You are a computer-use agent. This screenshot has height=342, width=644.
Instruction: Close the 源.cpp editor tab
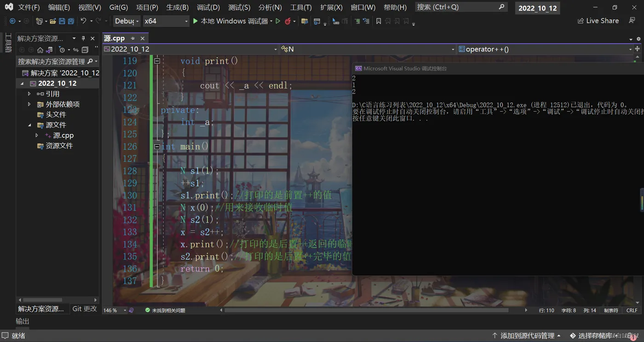tap(142, 39)
